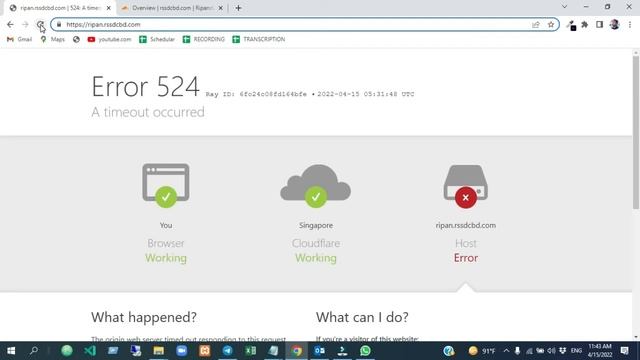Click the What happened? heading
This screenshot has height=360, width=640.
144,317
